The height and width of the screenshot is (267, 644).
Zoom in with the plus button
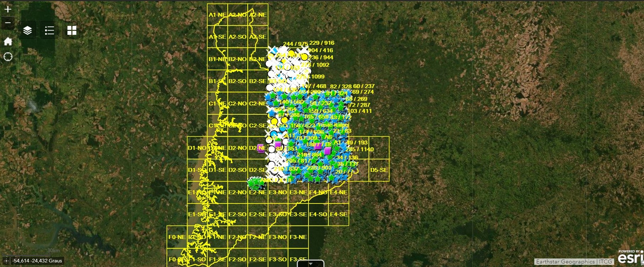(x=8, y=9)
